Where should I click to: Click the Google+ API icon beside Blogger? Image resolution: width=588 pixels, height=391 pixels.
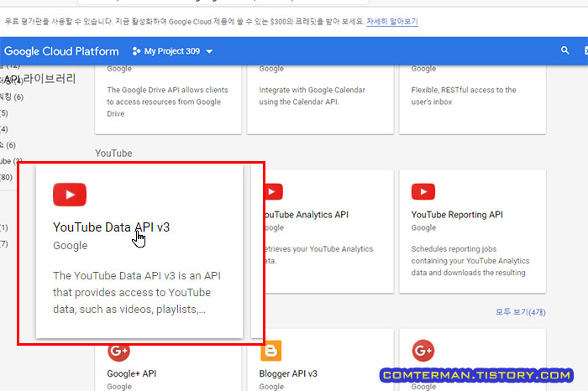point(119,352)
